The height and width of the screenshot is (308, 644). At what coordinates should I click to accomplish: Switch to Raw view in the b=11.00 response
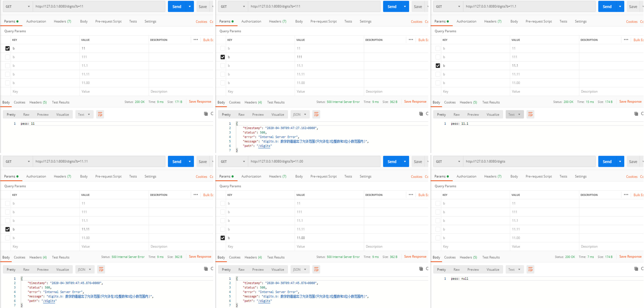241,269
